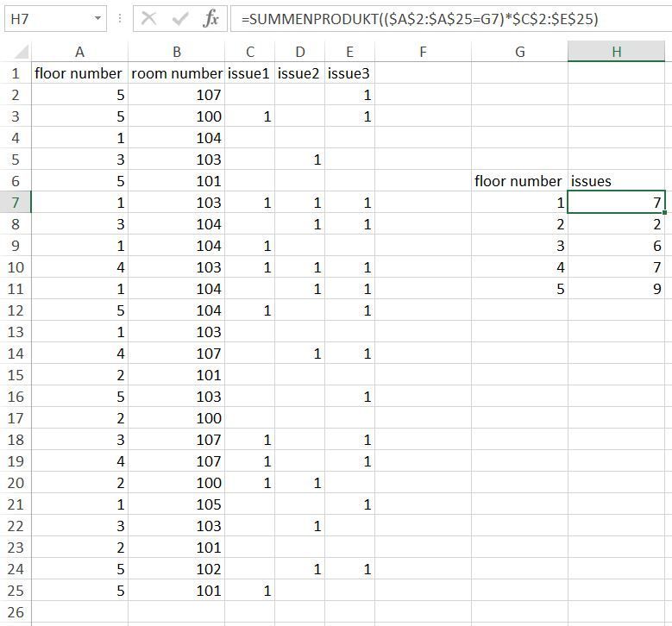Select cell E2 issue3 value 1
Image resolution: width=672 pixels, height=626 pixels.
coord(349,95)
